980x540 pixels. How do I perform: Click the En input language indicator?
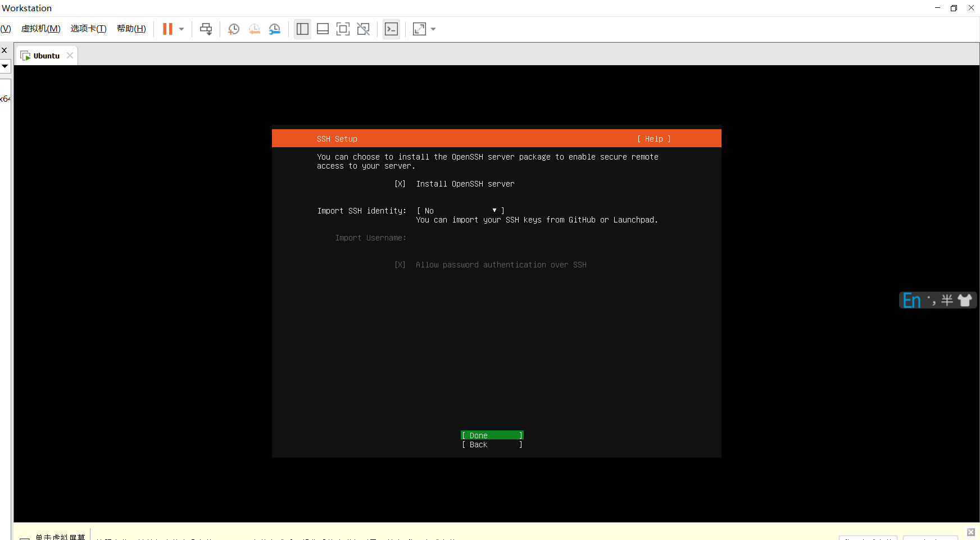pyautogui.click(x=911, y=301)
